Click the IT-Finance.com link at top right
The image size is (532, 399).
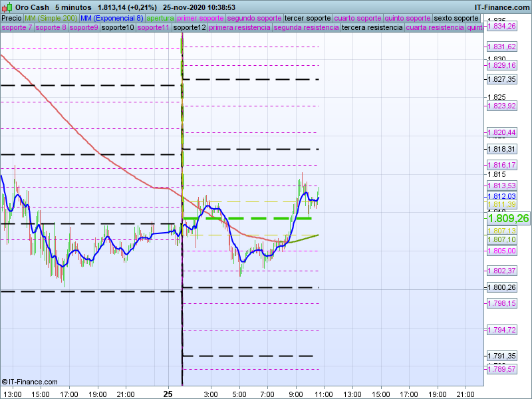point(503,7)
